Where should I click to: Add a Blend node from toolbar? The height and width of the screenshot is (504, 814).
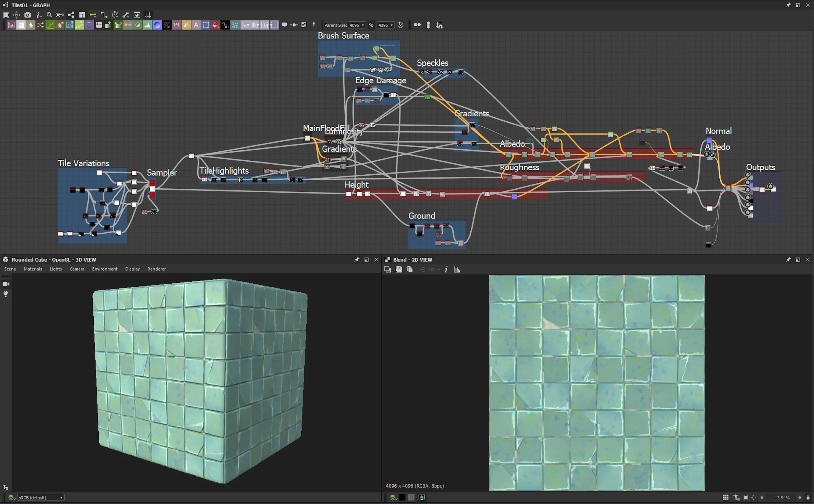[21, 25]
